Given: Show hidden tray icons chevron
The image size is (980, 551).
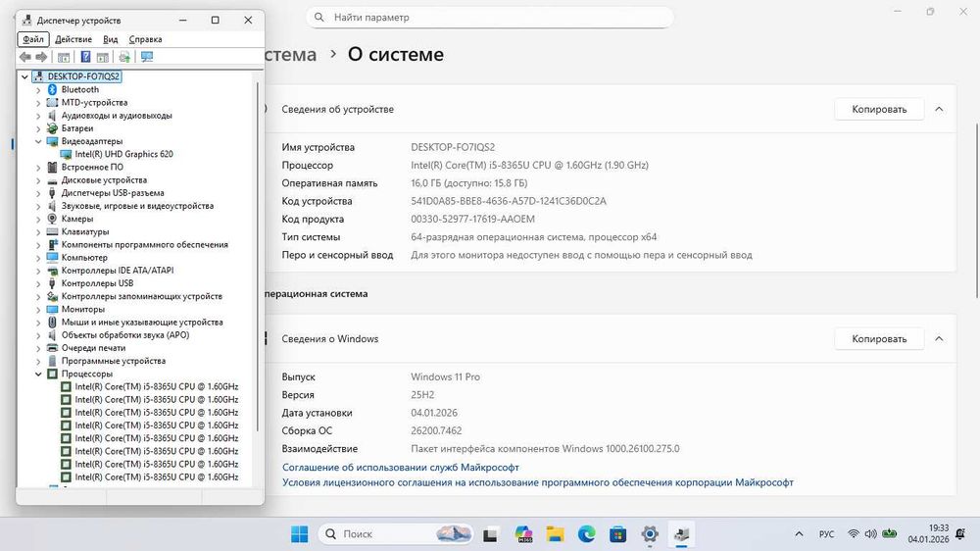Looking at the screenshot, I should [799, 534].
